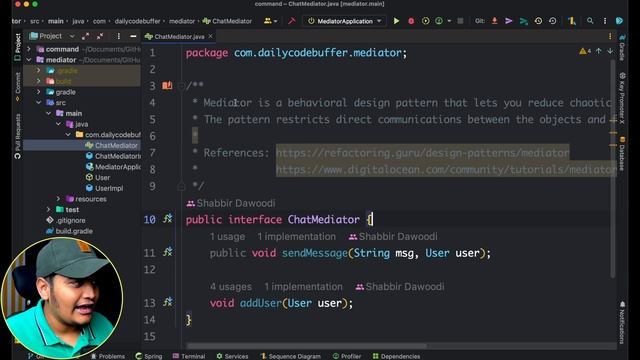Open Project view selector dropdown
Image resolution: width=640 pixels, height=360 pixels.
point(52,36)
